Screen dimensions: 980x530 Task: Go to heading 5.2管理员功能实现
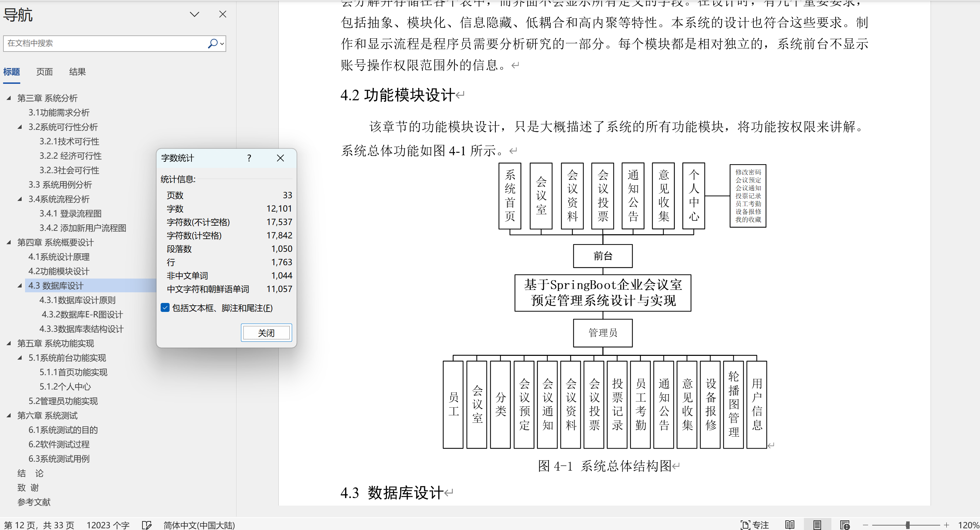[x=63, y=401]
